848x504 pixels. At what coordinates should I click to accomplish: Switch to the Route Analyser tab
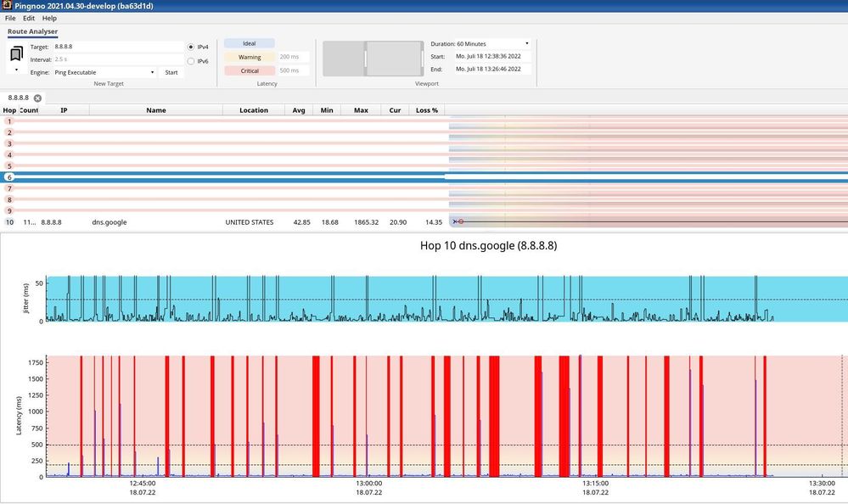point(33,31)
